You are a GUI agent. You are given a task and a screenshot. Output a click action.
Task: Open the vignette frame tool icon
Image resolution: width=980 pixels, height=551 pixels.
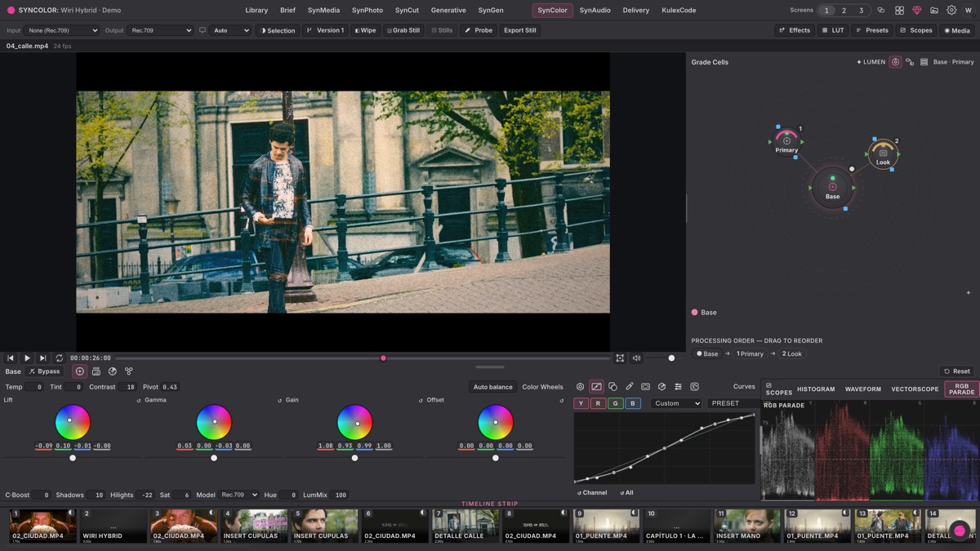click(645, 387)
